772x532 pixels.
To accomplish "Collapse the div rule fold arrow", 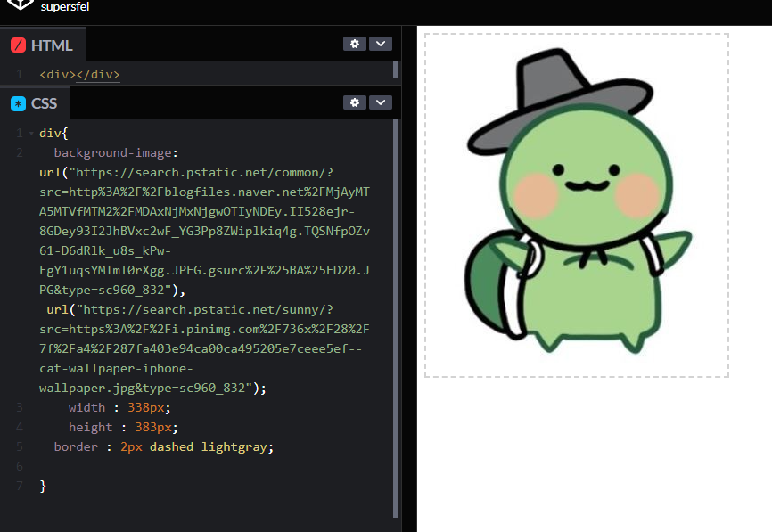I will click(31, 134).
